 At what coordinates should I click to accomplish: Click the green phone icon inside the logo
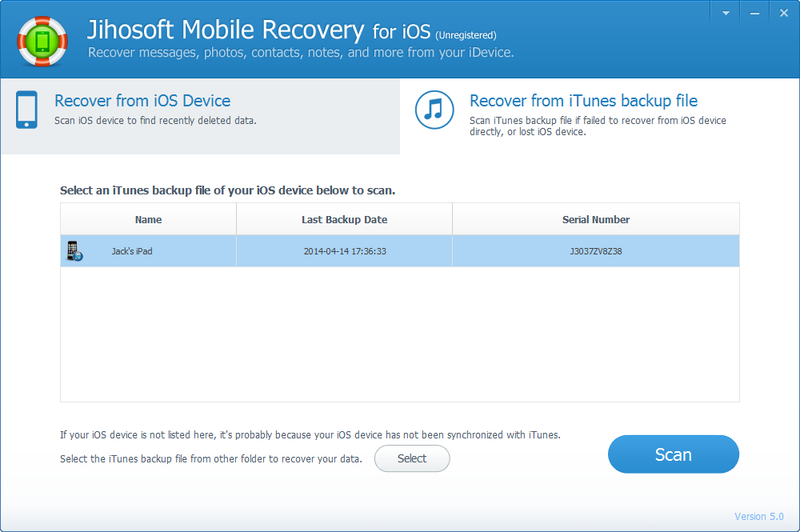pyautogui.click(x=42, y=42)
